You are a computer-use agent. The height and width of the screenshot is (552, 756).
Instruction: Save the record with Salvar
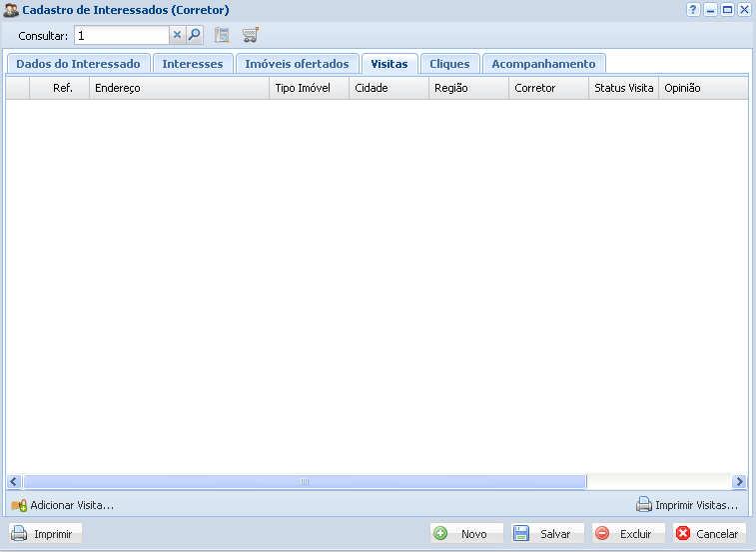point(547,534)
